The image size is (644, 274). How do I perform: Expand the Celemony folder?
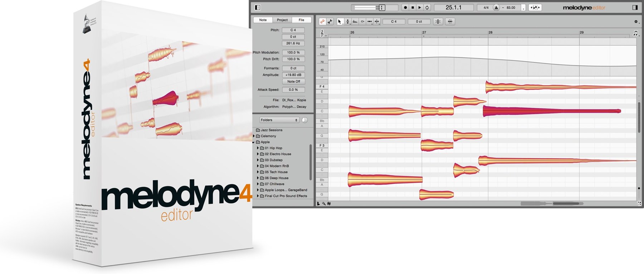point(254,136)
